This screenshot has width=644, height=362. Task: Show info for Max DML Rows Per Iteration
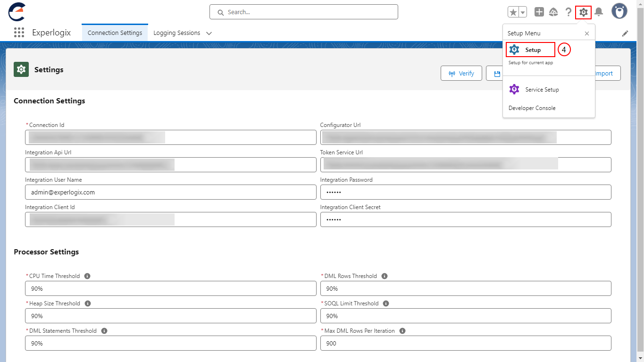(x=402, y=331)
